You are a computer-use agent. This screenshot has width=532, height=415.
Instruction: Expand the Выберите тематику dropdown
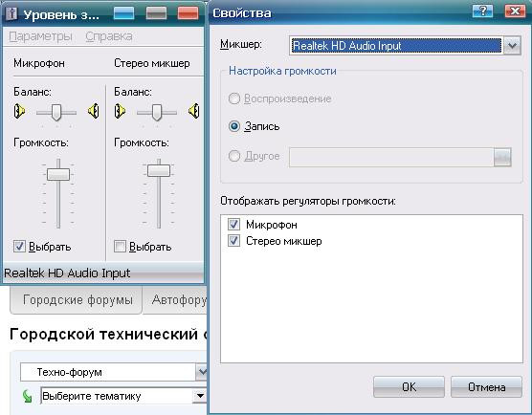200,396
